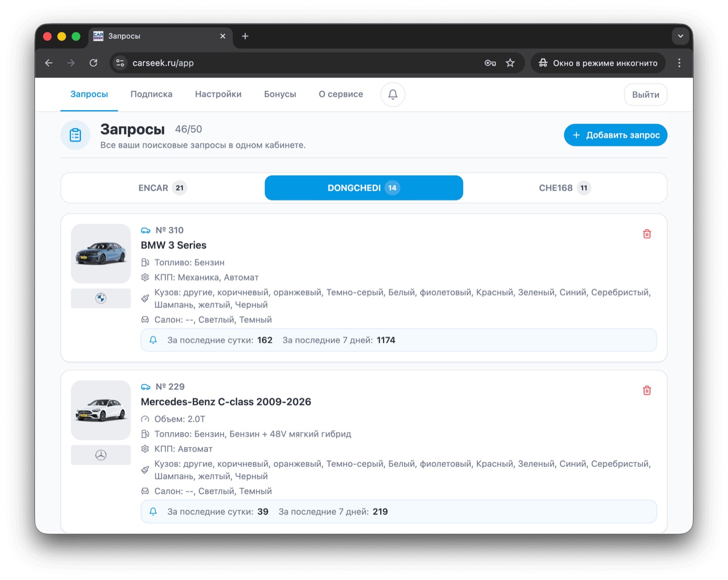Switch to the Подписка tab
Image resolution: width=728 pixels, height=580 pixels.
(x=151, y=94)
